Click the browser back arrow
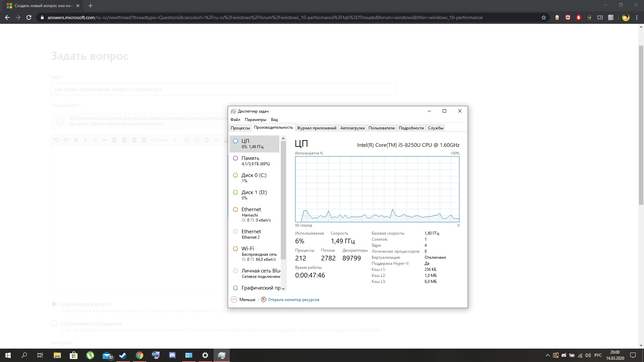This screenshot has height=362, width=644. [7, 17]
